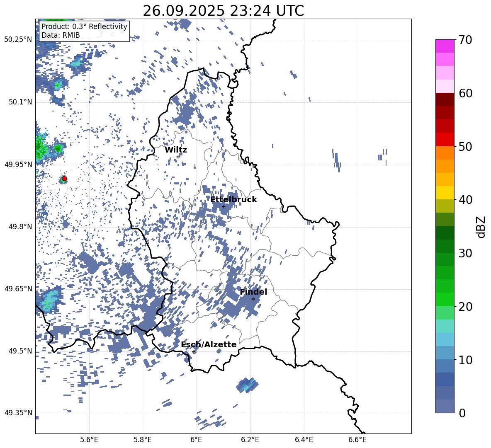Screen dimensions: 491x448
Task: Click the latitude label 50.1°N
Action: pos(20,102)
